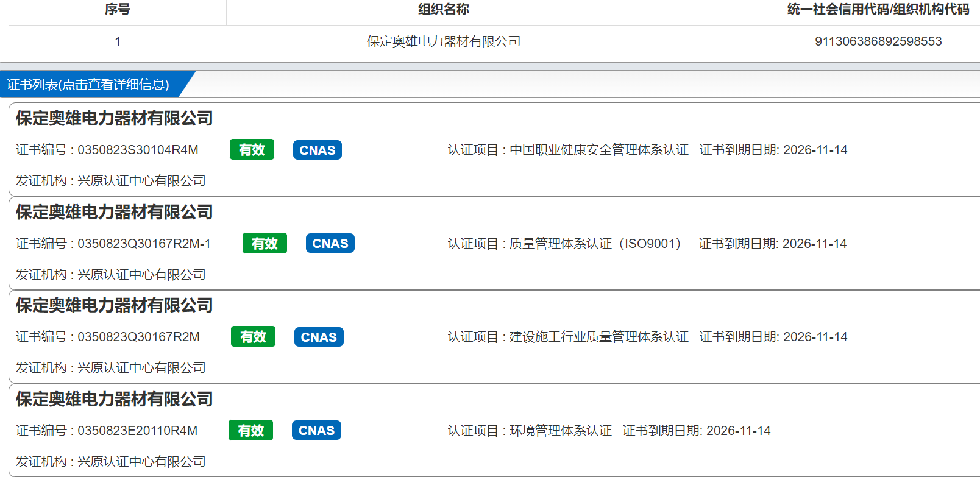Select 建设施工行业质量管理体系认证 certification item
The width and height of the screenshot is (980, 477).
coord(598,337)
